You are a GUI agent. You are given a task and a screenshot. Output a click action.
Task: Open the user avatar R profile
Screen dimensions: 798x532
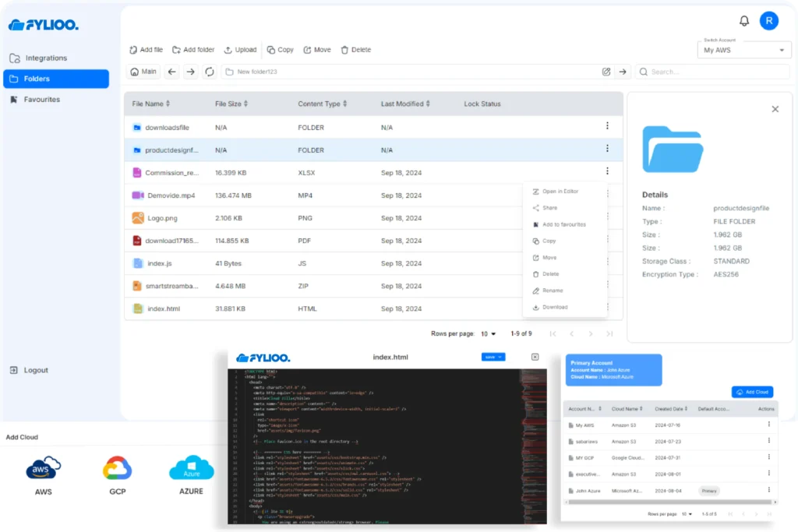pyautogui.click(x=768, y=21)
